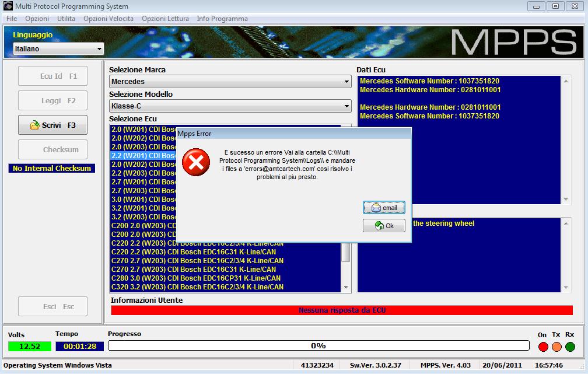This screenshot has height=374, width=588.
Task: Open the Info Programma menu
Action: point(222,19)
